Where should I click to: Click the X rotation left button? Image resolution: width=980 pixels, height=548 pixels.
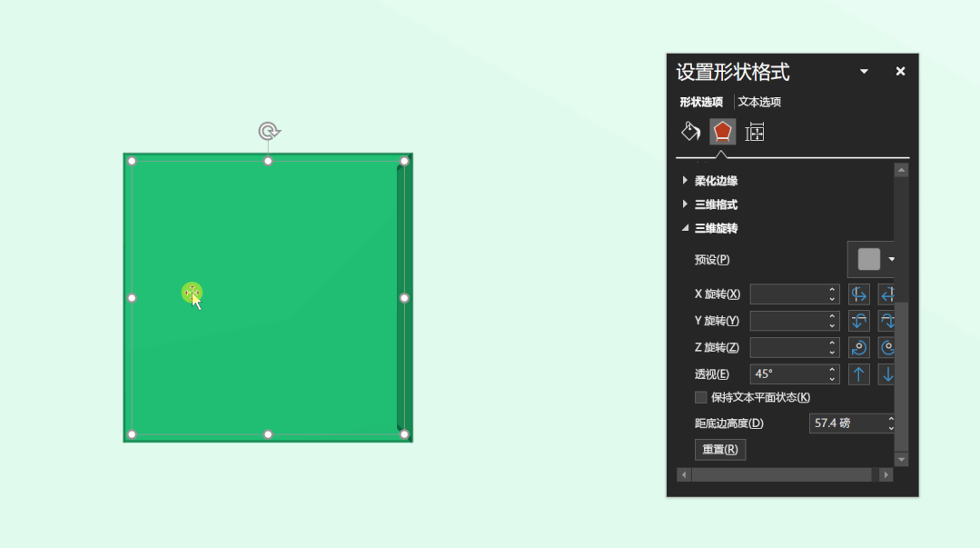(859, 294)
